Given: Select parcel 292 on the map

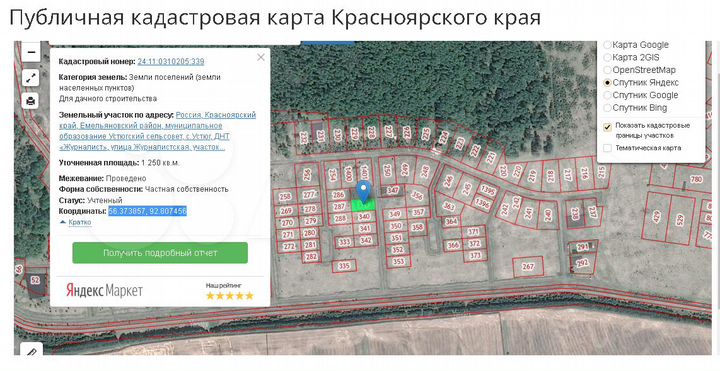Looking at the screenshot, I should tap(583, 264).
